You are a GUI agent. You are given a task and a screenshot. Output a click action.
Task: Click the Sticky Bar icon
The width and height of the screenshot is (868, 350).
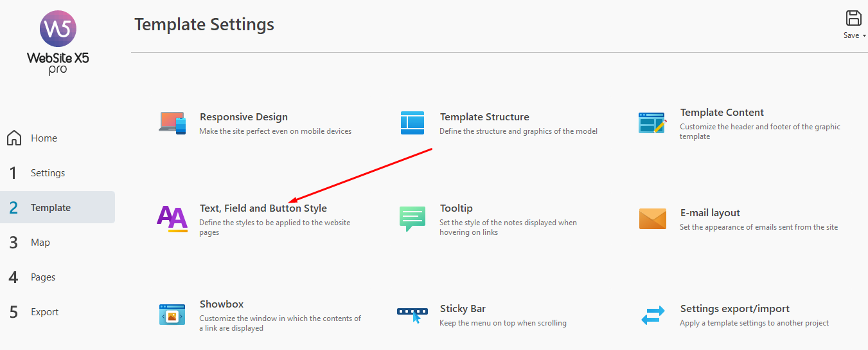[x=412, y=315]
